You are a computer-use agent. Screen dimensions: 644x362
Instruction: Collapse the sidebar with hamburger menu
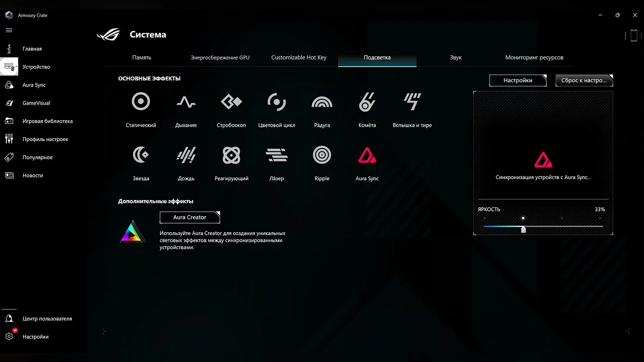pos(9,31)
